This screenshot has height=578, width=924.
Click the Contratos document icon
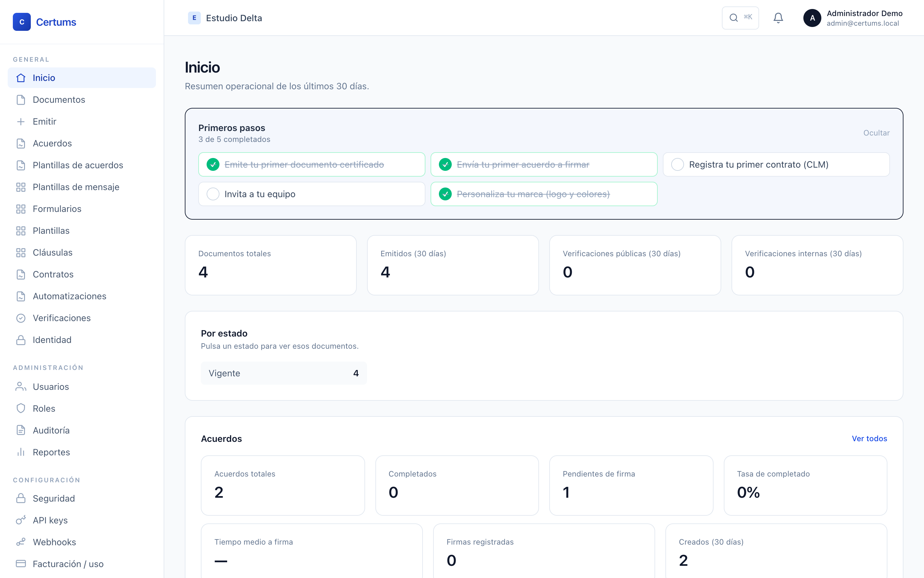21,274
